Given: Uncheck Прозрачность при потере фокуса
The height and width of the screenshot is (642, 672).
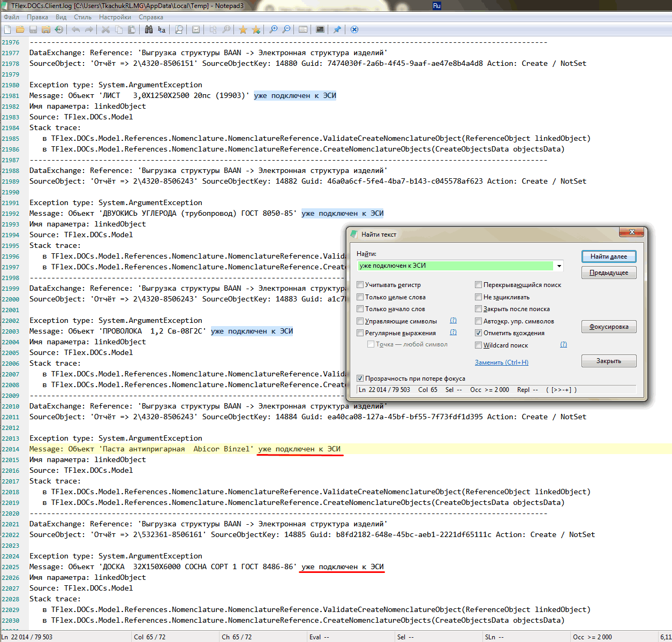Looking at the screenshot, I should tap(360, 378).
